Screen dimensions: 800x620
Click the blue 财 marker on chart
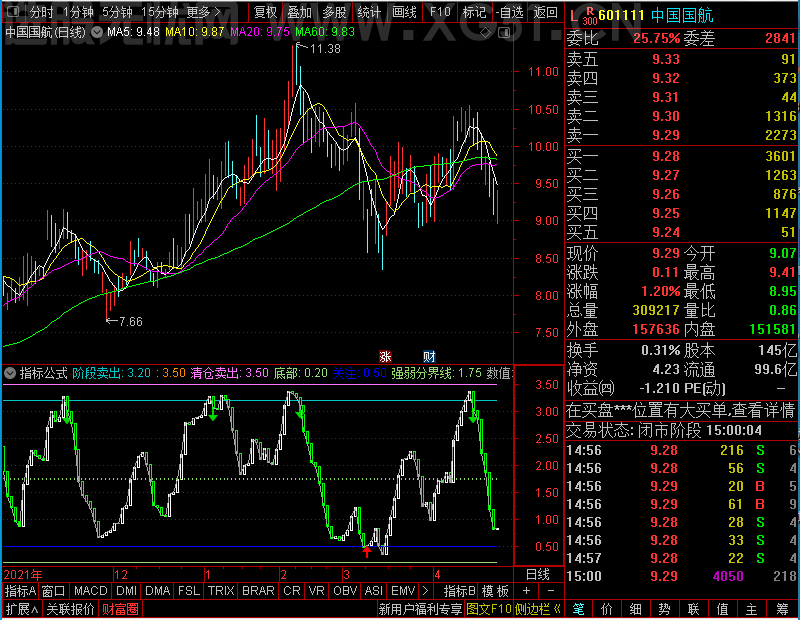coord(429,356)
